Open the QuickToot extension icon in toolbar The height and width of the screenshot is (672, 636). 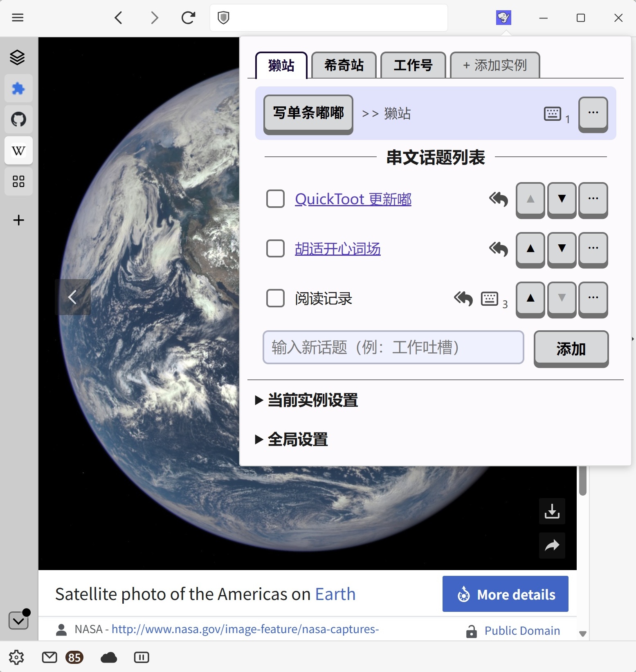point(503,18)
